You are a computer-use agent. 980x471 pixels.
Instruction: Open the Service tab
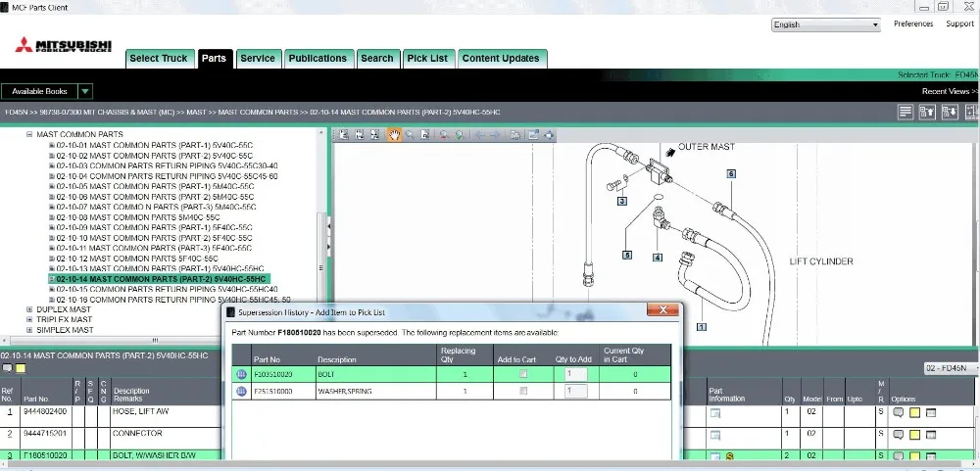point(258,58)
